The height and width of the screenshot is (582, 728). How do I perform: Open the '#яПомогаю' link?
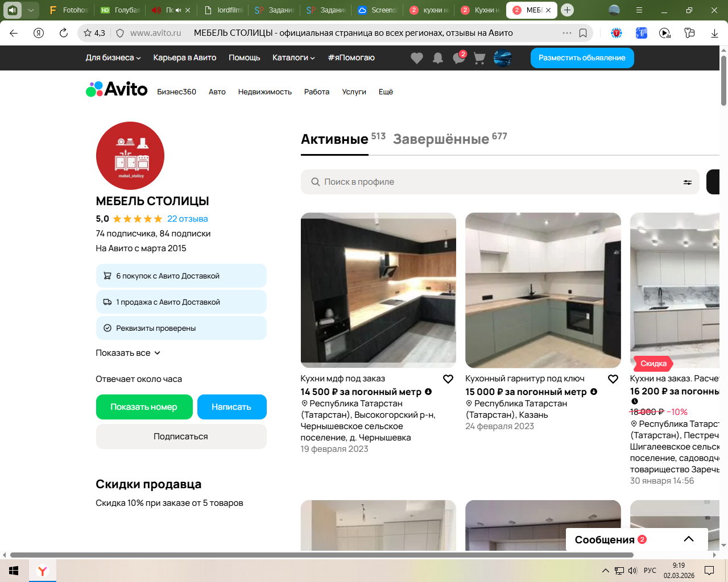(x=351, y=57)
